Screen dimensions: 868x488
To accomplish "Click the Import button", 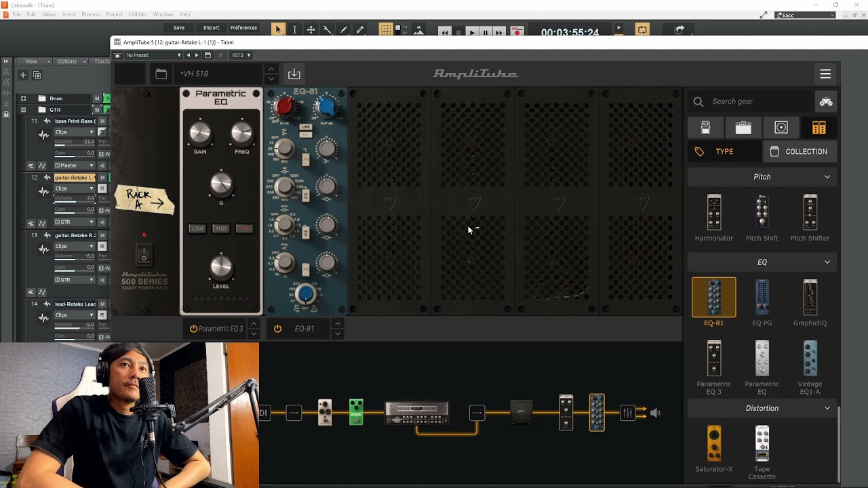I will coord(212,28).
